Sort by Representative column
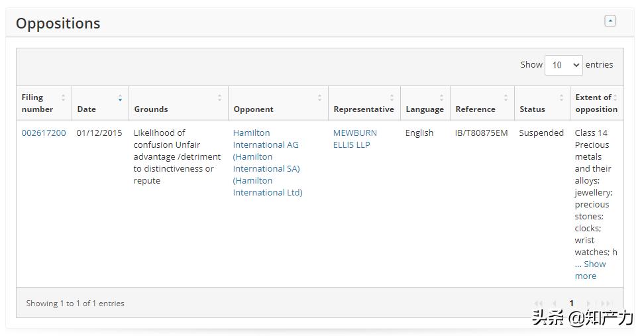 pos(364,103)
